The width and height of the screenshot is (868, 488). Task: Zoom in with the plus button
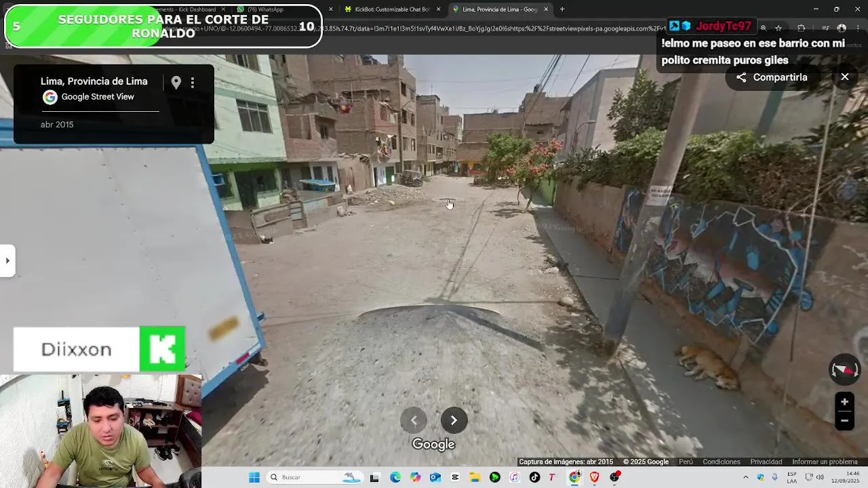click(844, 402)
